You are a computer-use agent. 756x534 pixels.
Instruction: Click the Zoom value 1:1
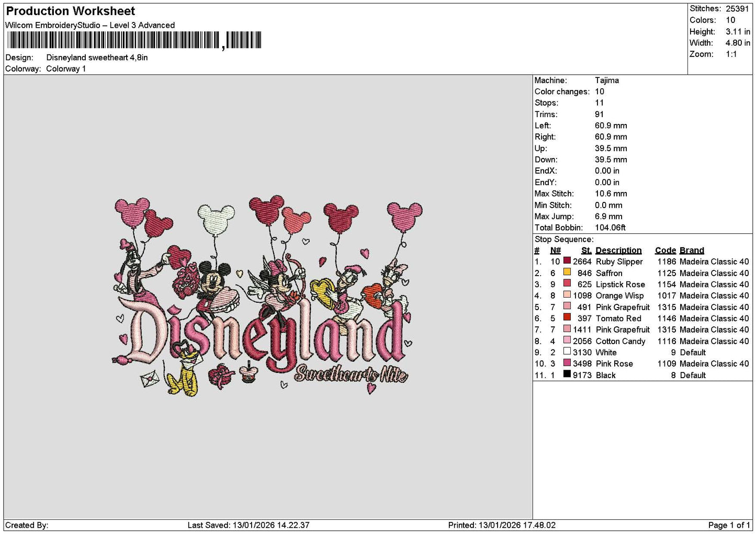coord(731,54)
